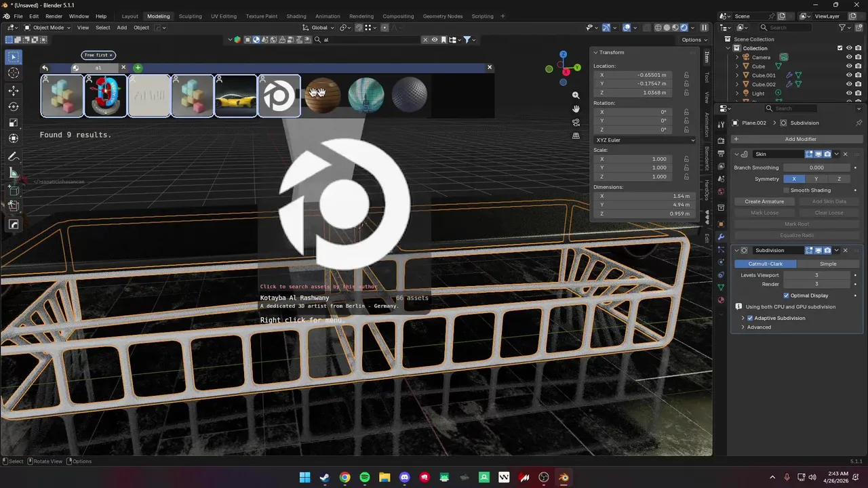The width and height of the screenshot is (868, 488).
Task: Collapse the Transform panel
Action: (x=595, y=52)
